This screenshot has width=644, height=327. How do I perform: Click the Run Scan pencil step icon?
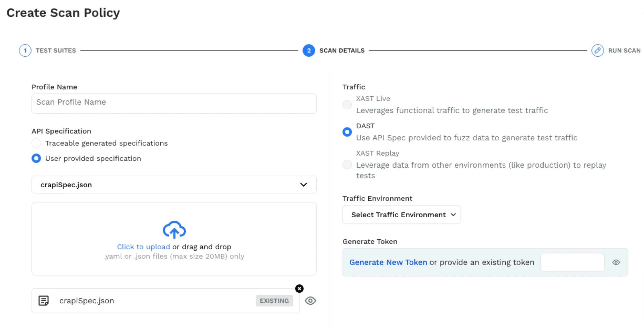(597, 50)
